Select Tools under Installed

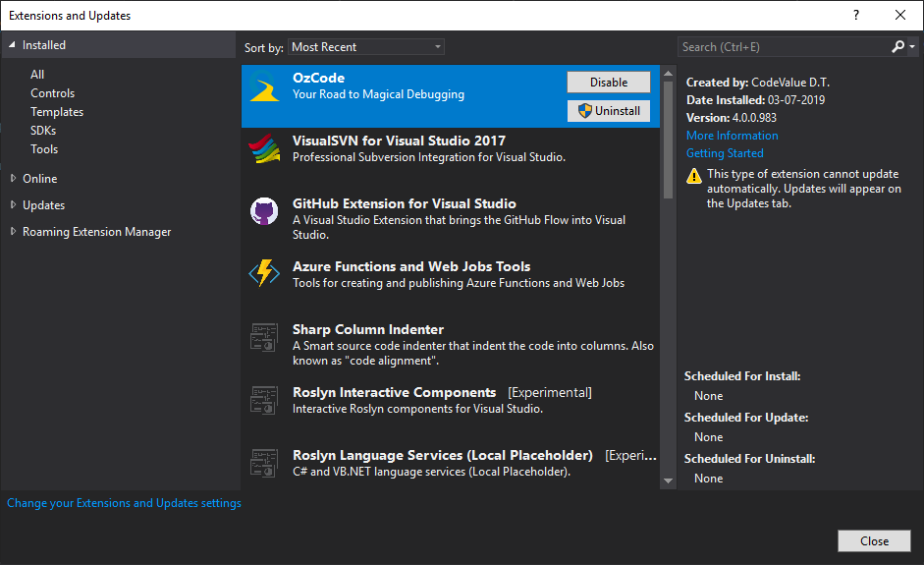(x=44, y=149)
